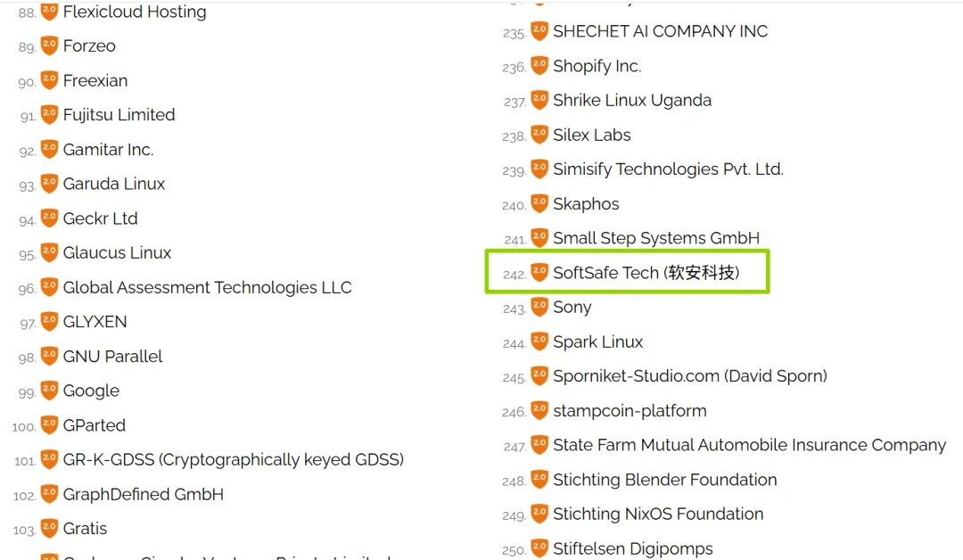This screenshot has height=560, width=963.
Task: Select the stampcoin-platform name
Action: click(x=630, y=411)
